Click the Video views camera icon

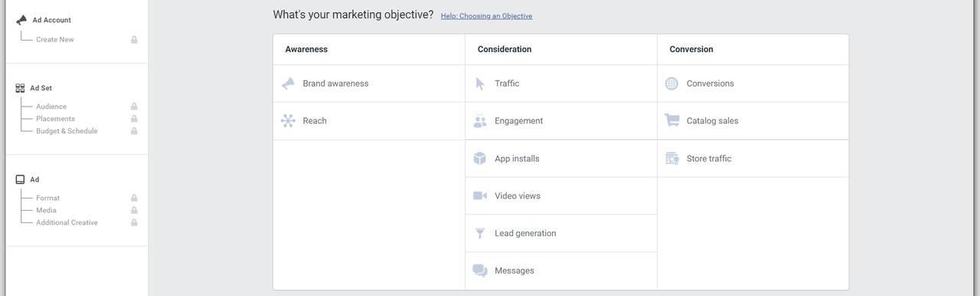(480, 196)
